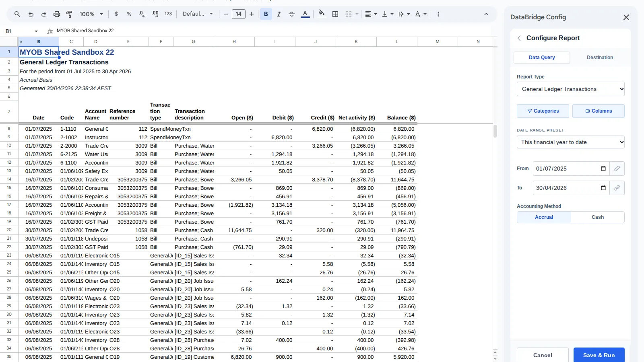Click the Name Box dropdown arrow
The image size is (644, 362).
(36, 31)
